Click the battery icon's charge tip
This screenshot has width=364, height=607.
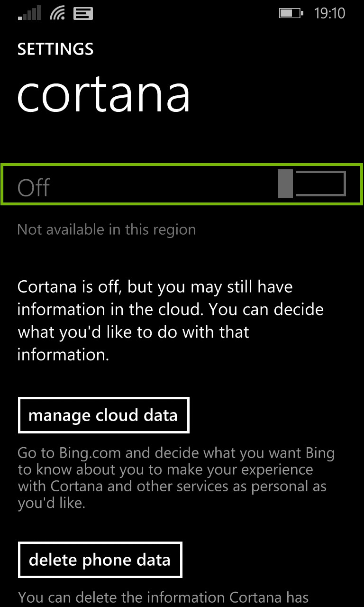(302, 13)
